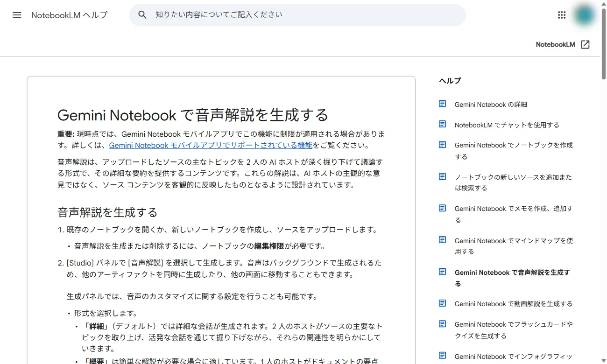607x364 pixels.
Task: Open the hamburger main menu
Action: (17, 15)
